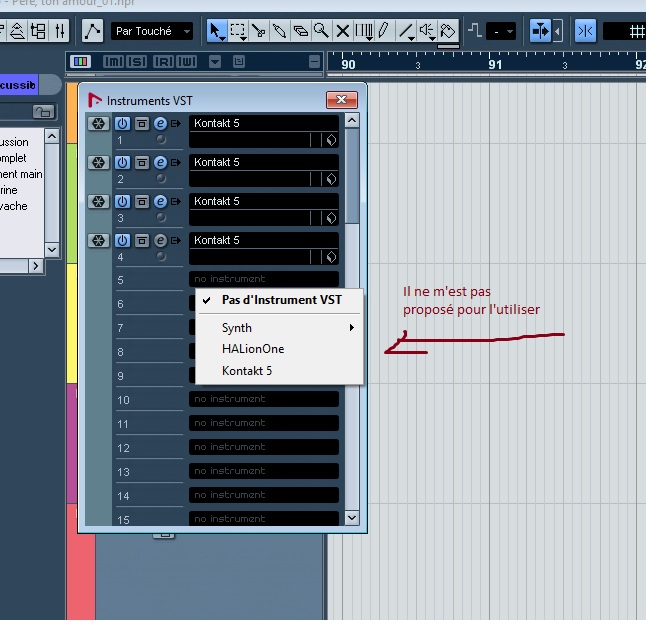Open empty instrument slot 14
Image resolution: width=672 pixels, height=630 pixels.
coord(264,495)
